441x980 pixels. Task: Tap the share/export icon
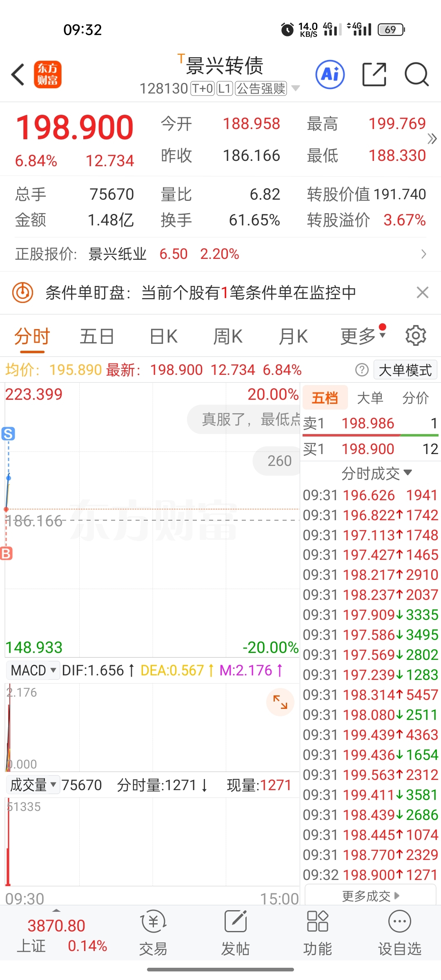tap(374, 75)
